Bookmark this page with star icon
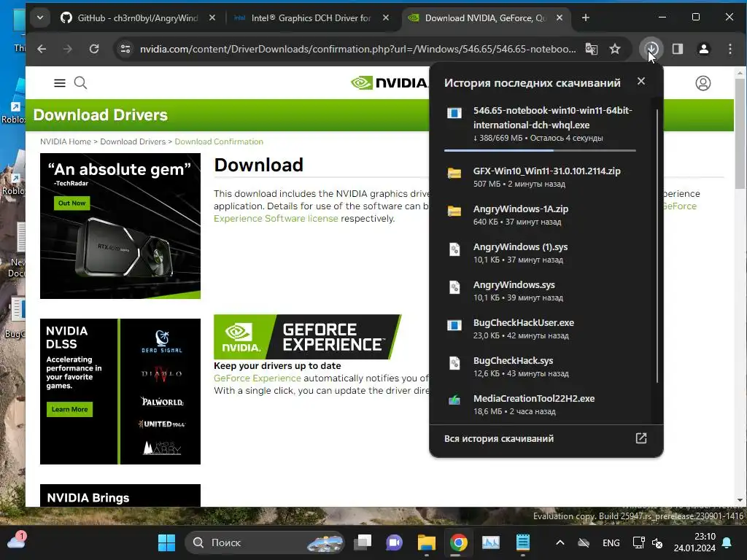This screenshot has width=747, height=560. pos(615,49)
